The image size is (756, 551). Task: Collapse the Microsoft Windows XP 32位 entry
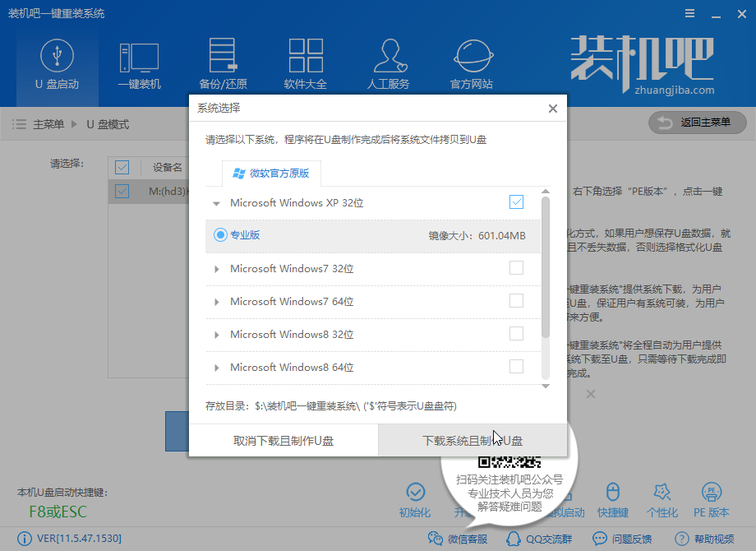tap(216, 202)
